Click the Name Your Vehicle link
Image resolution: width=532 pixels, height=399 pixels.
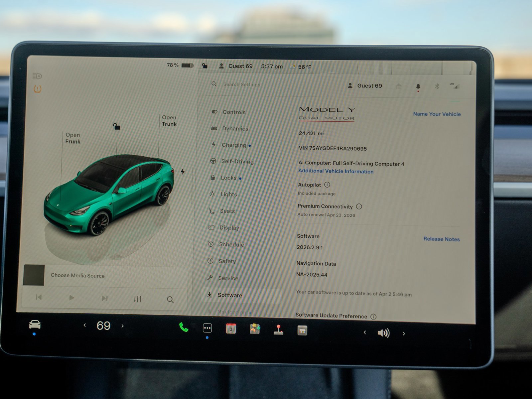click(437, 114)
